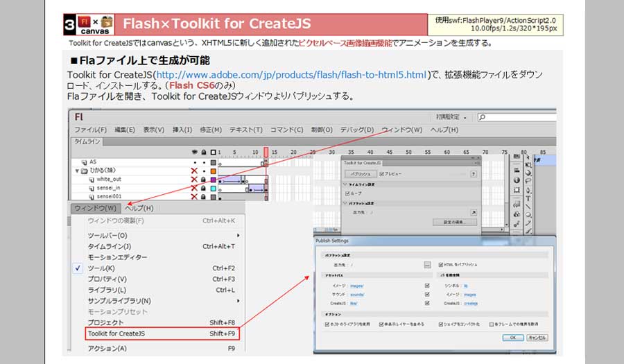The width and height of the screenshot is (624, 364).
Task: Open the ウィンドウ(W) menu in top menu bar
Action: click(x=401, y=130)
